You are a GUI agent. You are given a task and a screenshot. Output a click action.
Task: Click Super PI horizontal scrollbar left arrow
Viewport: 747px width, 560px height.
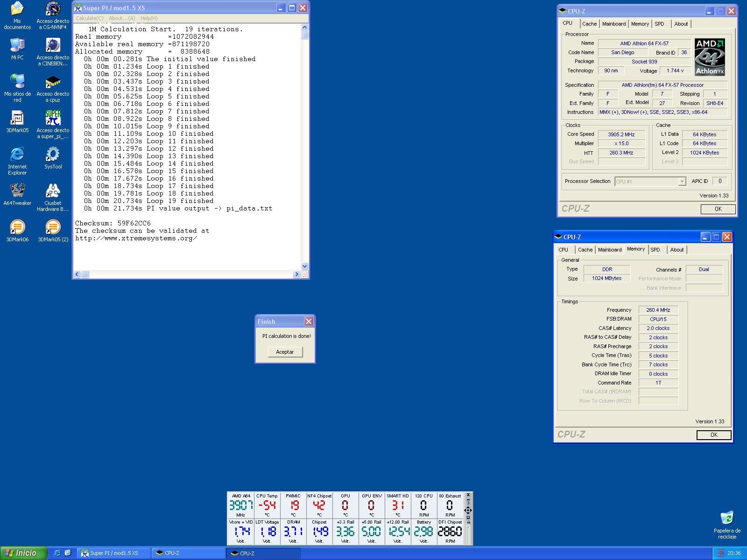pos(77,274)
